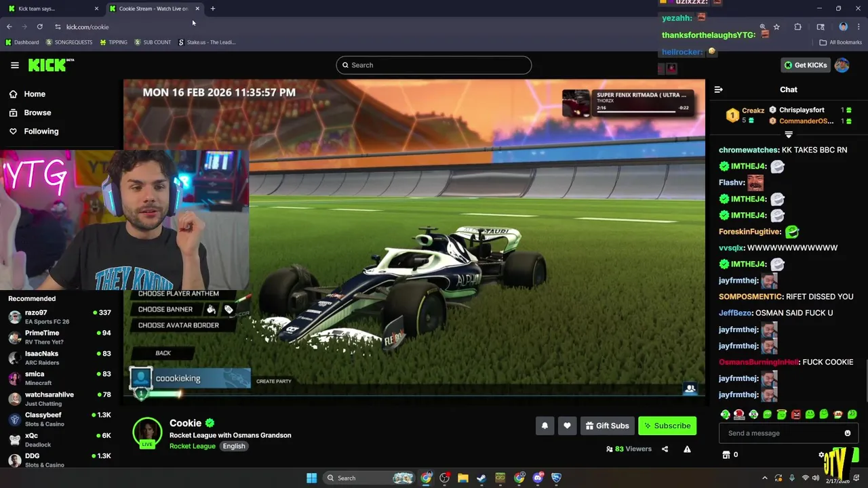Go to the KICK logo homepage
The height and width of the screenshot is (488, 868).
50,65
